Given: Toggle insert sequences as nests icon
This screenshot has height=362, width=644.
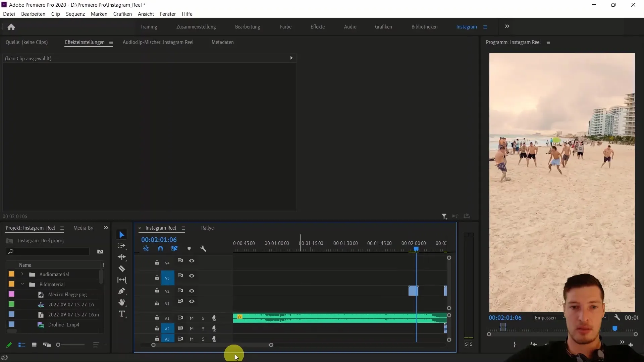Looking at the screenshot, I should pyautogui.click(x=146, y=249).
